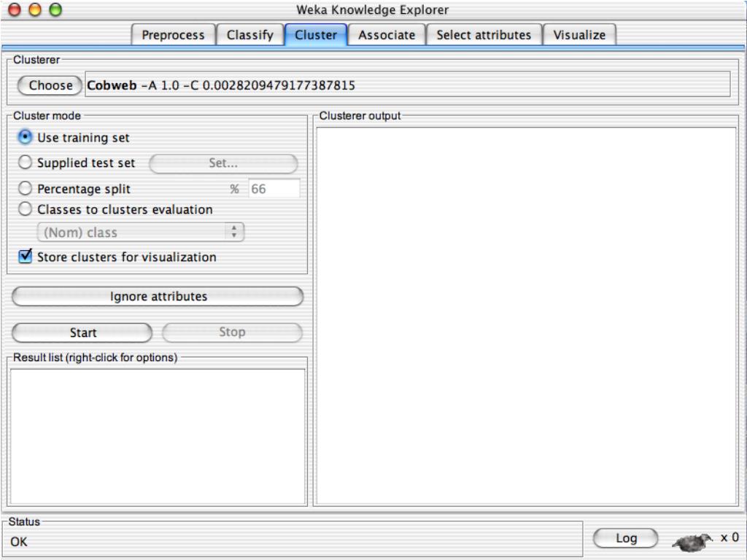Select the Cluster tab
The width and height of the screenshot is (747, 560).
point(316,35)
